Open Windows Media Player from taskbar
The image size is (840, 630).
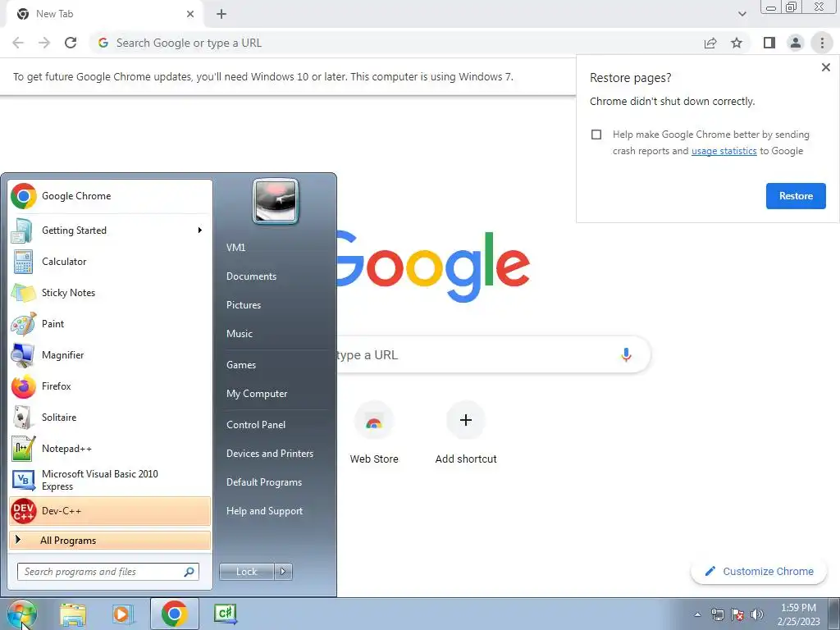[x=122, y=614]
